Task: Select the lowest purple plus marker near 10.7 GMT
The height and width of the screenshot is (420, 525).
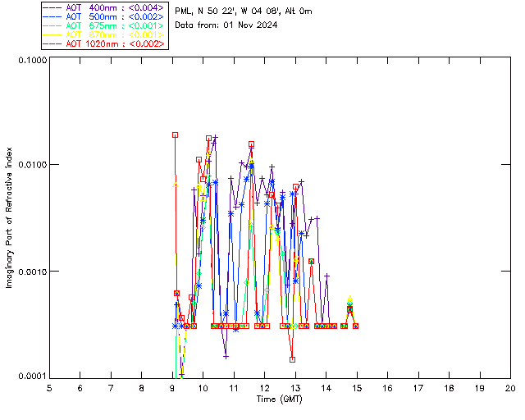Action: 226,356
